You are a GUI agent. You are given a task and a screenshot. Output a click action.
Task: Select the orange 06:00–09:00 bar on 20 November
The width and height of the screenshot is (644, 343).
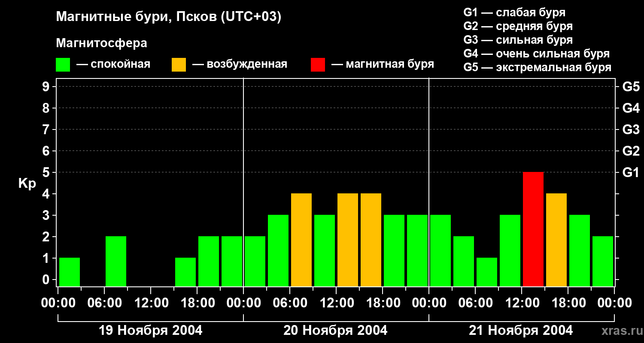point(301,240)
